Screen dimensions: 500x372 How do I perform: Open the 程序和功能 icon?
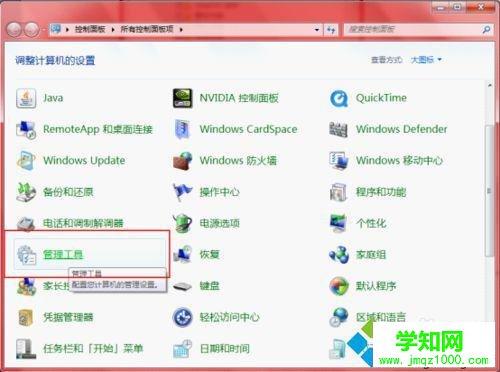coord(339,192)
